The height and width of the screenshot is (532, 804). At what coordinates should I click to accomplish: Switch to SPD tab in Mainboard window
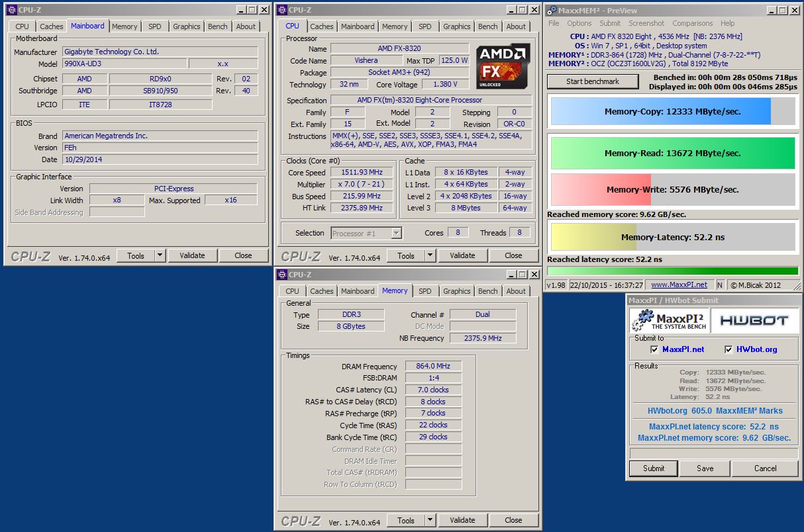click(x=154, y=26)
